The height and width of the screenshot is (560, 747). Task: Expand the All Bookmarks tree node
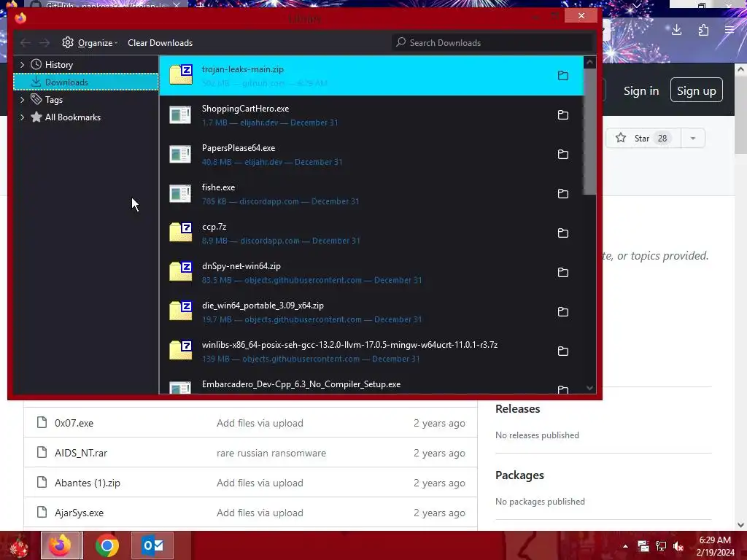click(22, 117)
